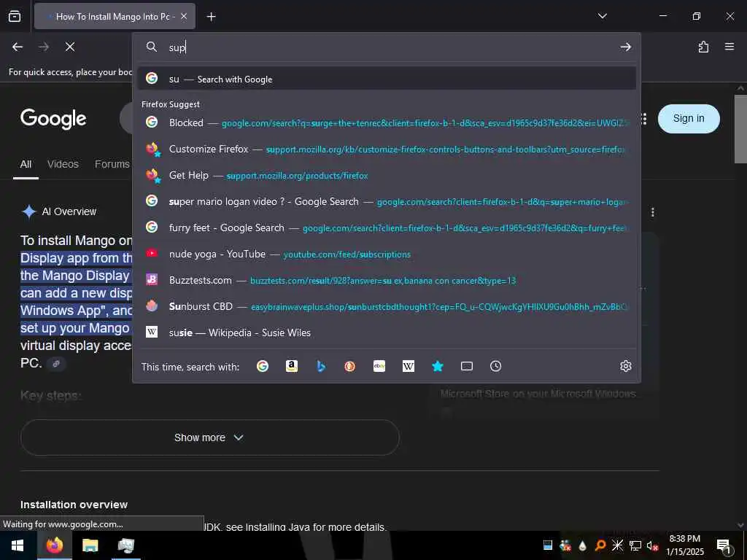Image resolution: width=747 pixels, height=560 pixels.
Task: Open 'susie — Wikipedia - Susie Wiles' suggestion
Action: point(387,332)
